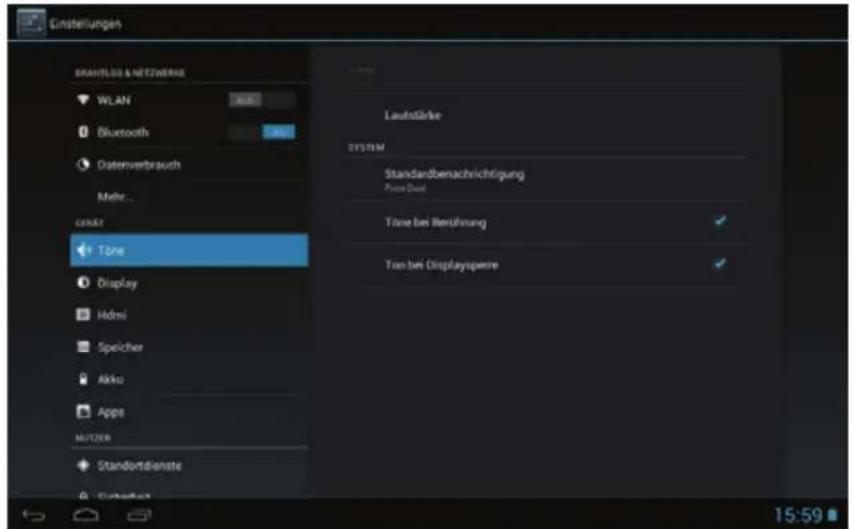Tap the Apps icon
This screenshot has width=851, height=529.
click(83, 411)
